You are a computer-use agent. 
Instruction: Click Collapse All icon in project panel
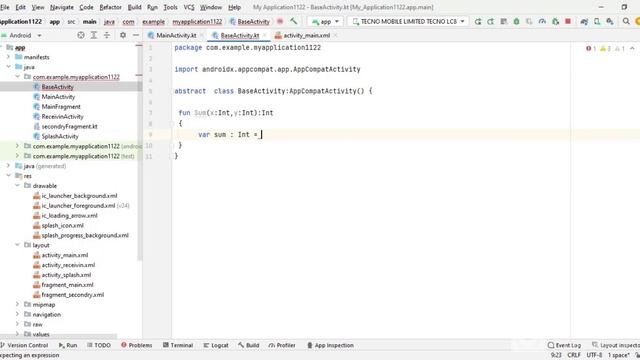[x=107, y=36]
